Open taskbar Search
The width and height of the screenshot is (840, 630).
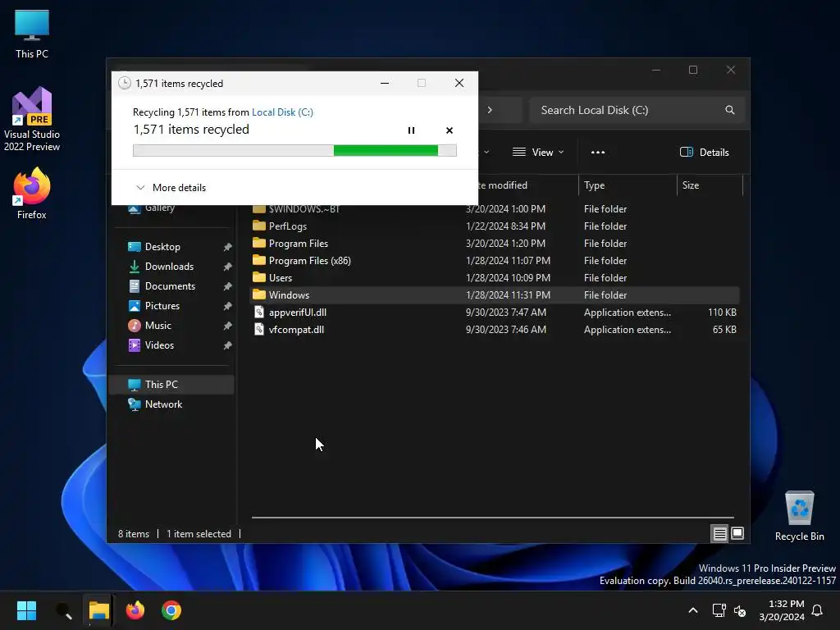63,610
